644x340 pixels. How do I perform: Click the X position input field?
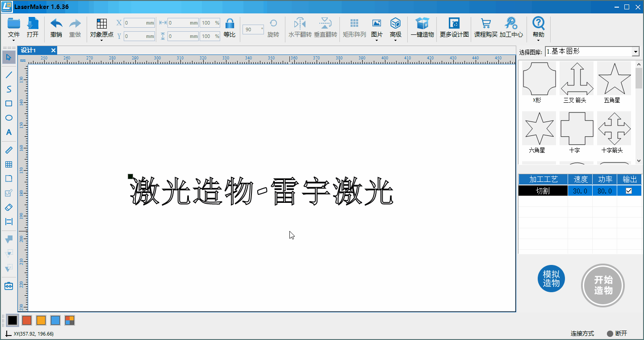[x=139, y=23]
